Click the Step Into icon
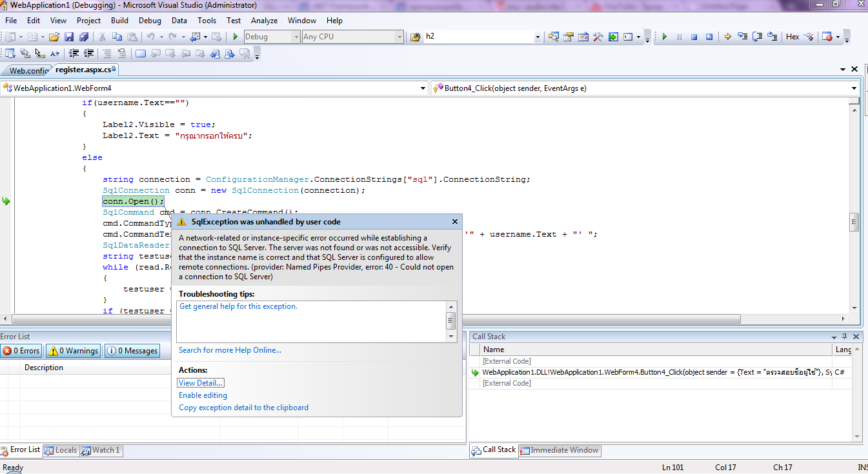 pos(742,37)
